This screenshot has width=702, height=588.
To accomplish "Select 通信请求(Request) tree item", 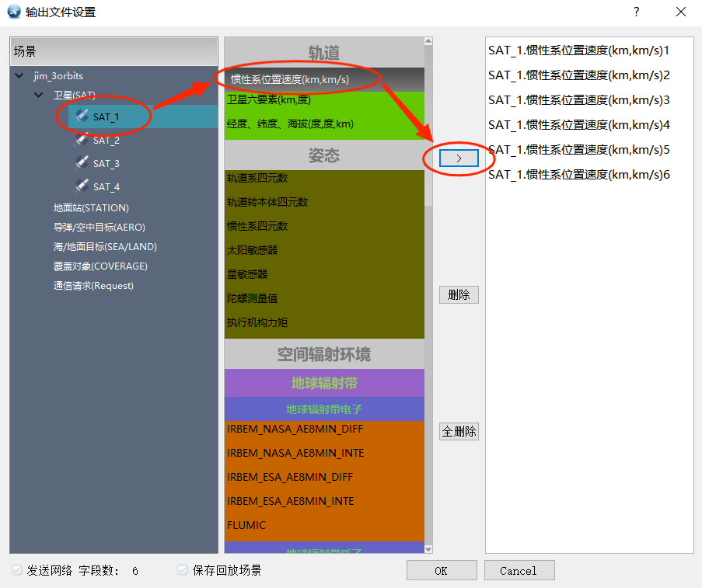I will [x=93, y=286].
